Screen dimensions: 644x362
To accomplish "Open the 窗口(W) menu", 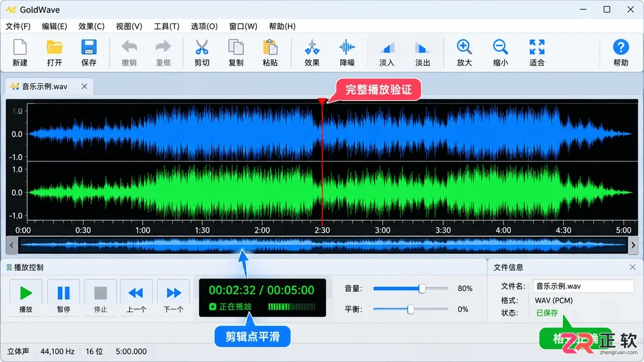I will tap(243, 26).
